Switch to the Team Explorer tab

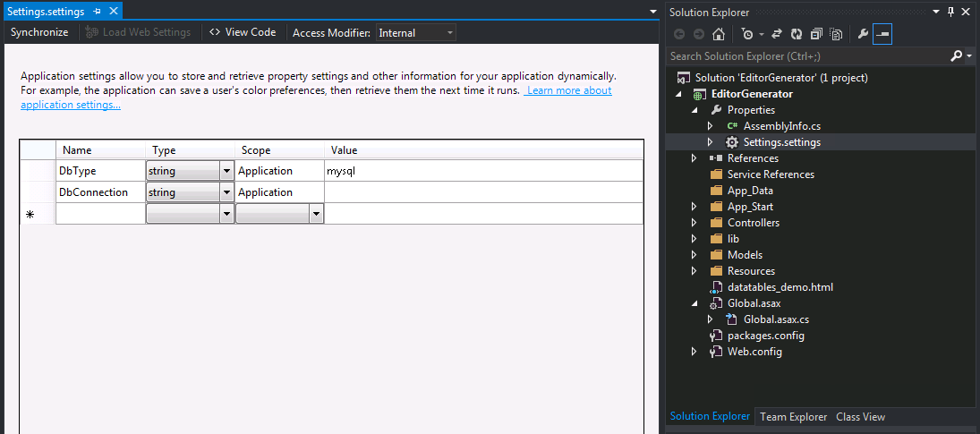793,416
